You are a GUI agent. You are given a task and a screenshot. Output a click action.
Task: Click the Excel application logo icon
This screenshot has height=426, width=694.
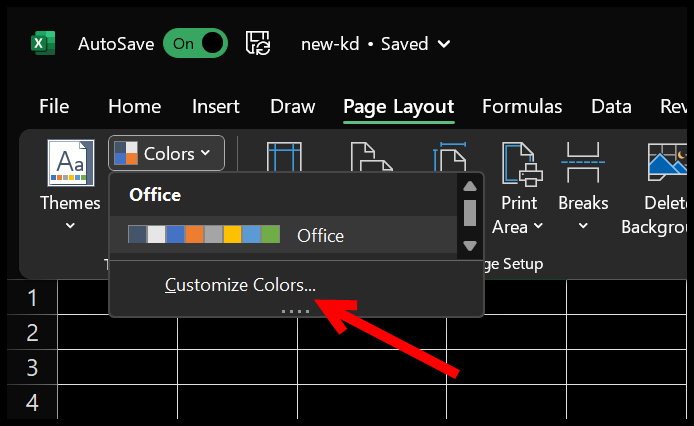click(x=43, y=43)
